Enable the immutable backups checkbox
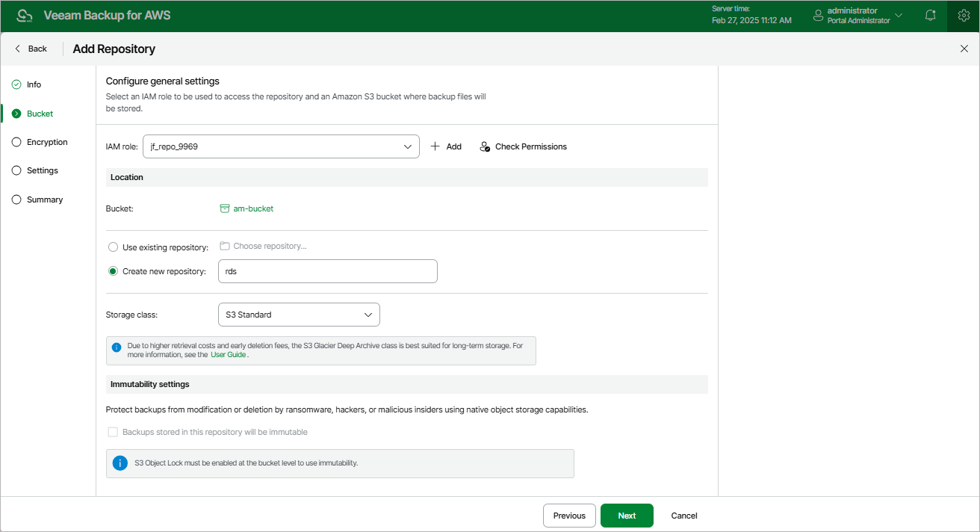 pyautogui.click(x=113, y=432)
